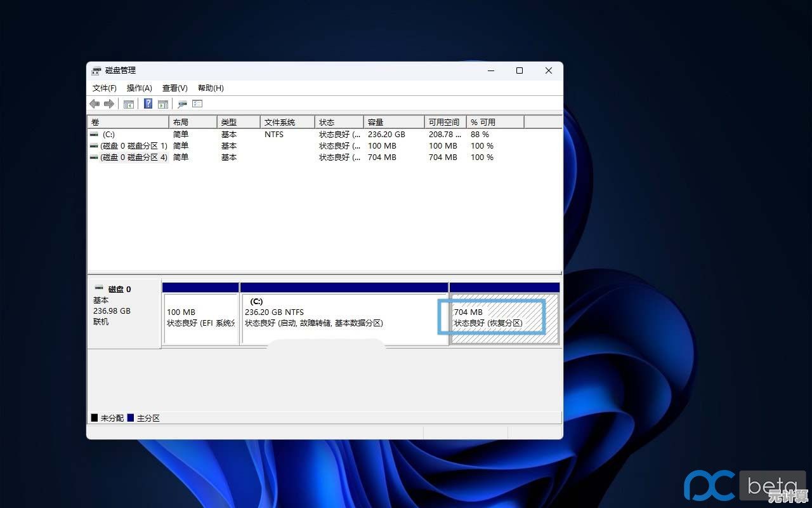Click the 状态 column header
The height and width of the screenshot is (508, 812).
pos(335,121)
